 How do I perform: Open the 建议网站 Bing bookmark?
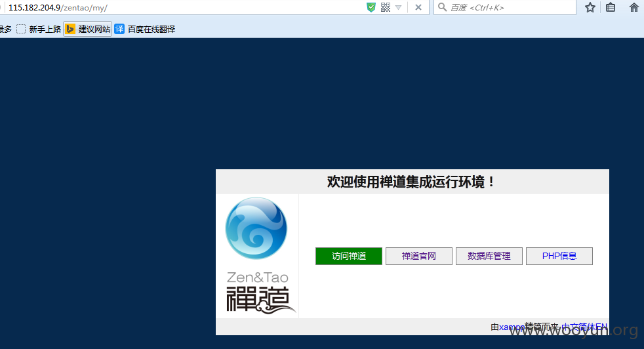click(x=87, y=29)
